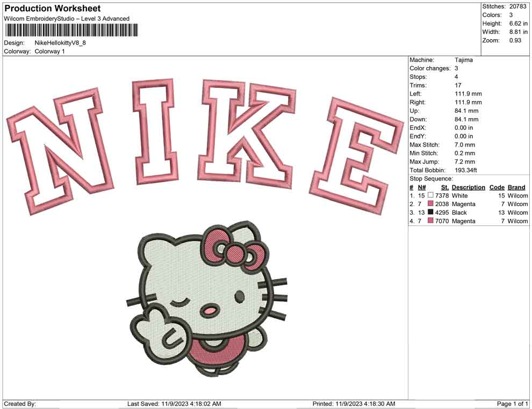Viewport: 532px width, 409px height.
Task: Click the stitch count '7070' in stop 4
Action: [x=442, y=221]
